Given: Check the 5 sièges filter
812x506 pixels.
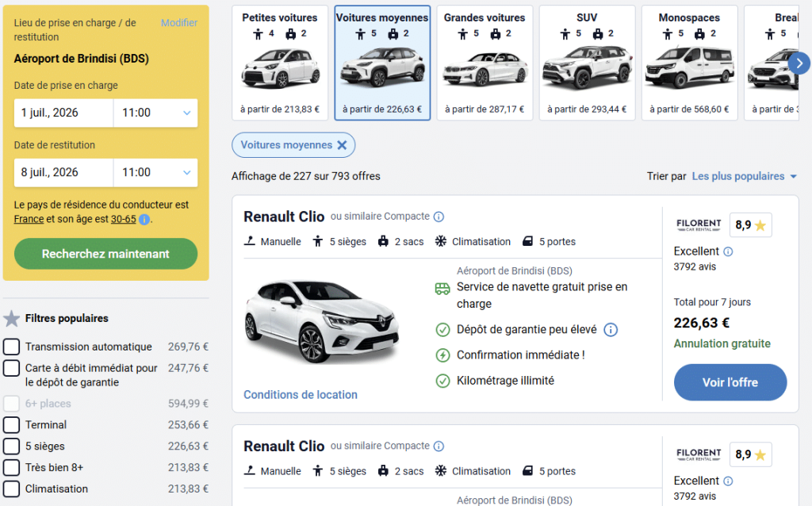Looking at the screenshot, I should click(x=11, y=447).
